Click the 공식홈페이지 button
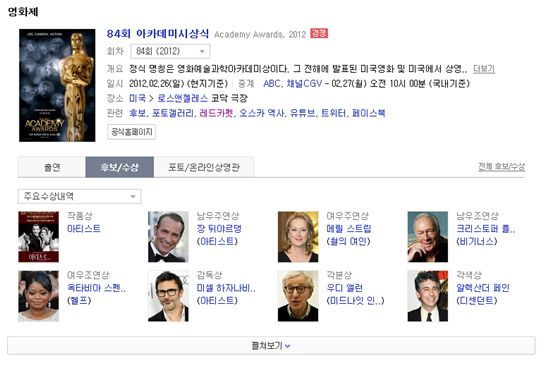The width and height of the screenshot is (550, 365). pos(132,132)
